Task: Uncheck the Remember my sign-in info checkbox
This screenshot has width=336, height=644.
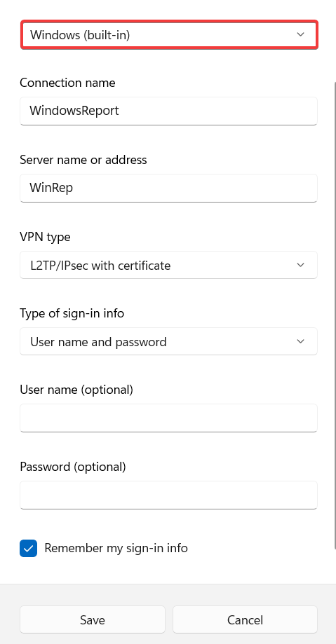Action: (x=28, y=548)
